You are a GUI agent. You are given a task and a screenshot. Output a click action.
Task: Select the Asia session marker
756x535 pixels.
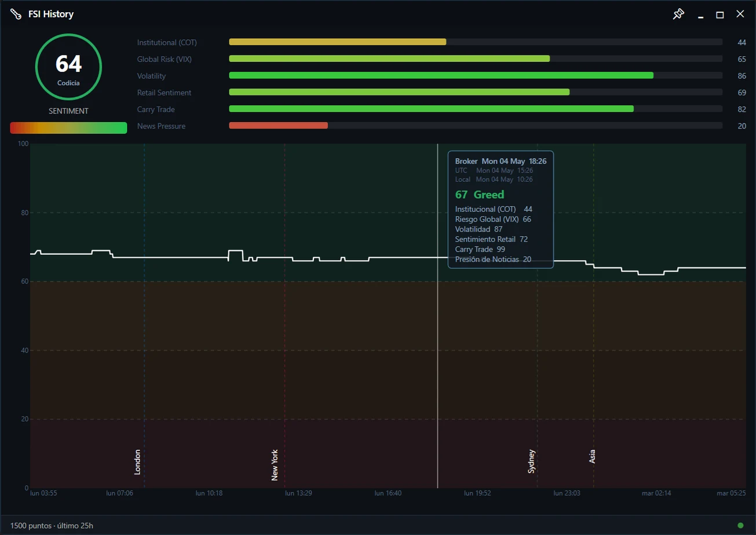pyautogui.click(x=592, y=456)
